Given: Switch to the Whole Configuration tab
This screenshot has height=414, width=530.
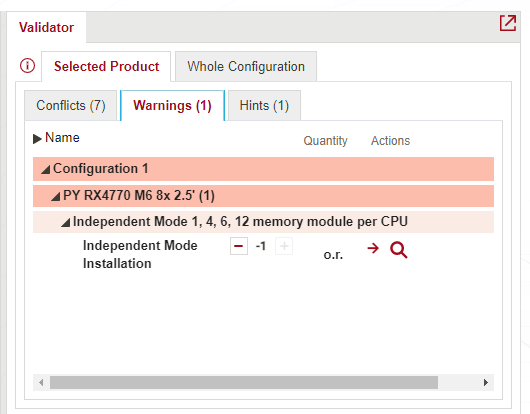Looking at the screenshot, I should click(x=246, y=67).
